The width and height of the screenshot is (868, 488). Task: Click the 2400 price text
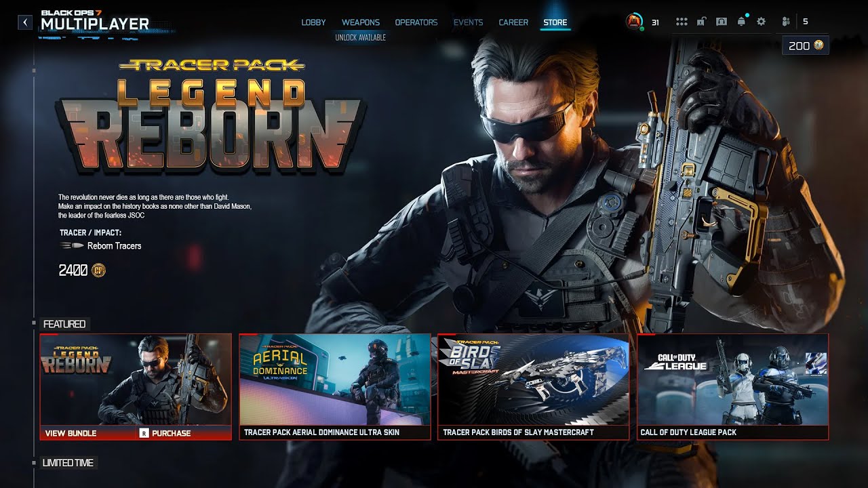click(73, 270)
